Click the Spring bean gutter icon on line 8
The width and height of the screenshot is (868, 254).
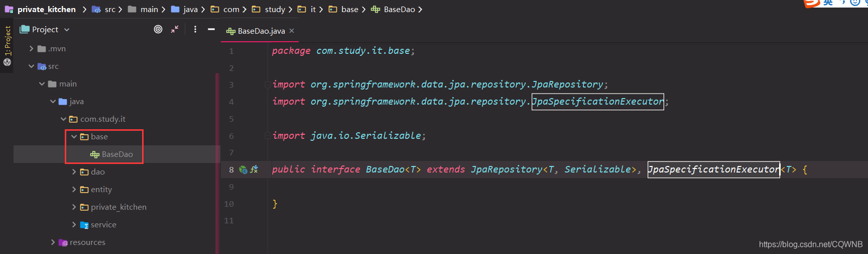243,170
